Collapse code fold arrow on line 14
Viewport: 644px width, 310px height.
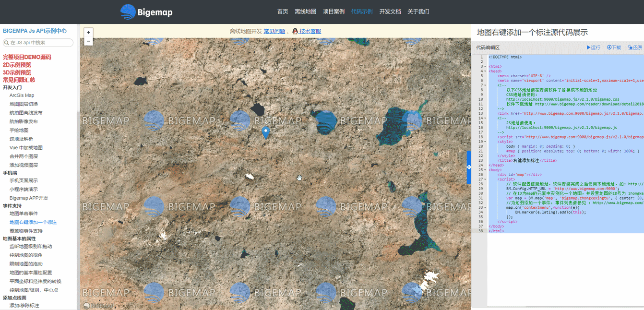coord(485,118)
